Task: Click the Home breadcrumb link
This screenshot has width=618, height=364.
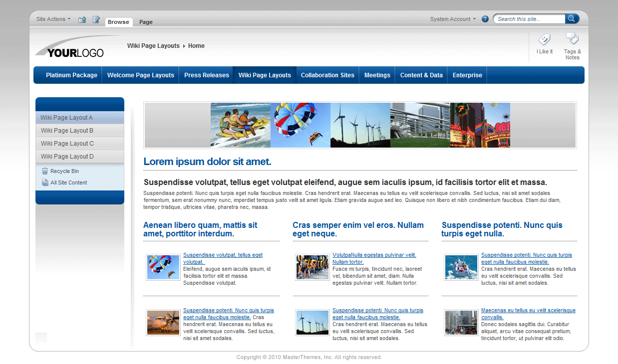Action: (196, 45)
